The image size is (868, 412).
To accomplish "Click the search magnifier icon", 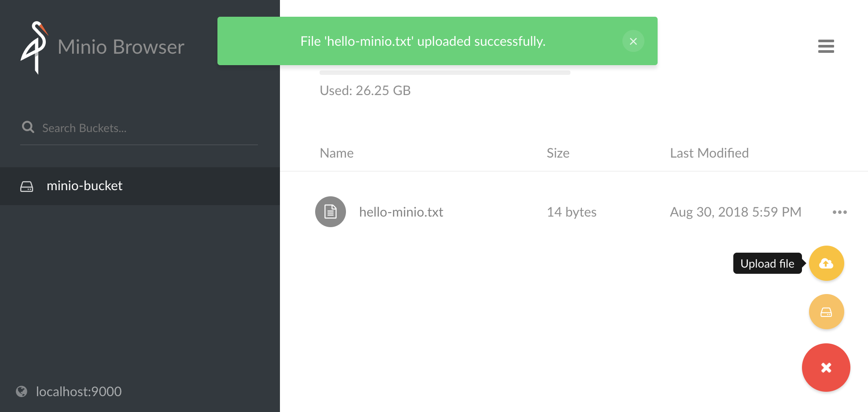I will [28, 127].
